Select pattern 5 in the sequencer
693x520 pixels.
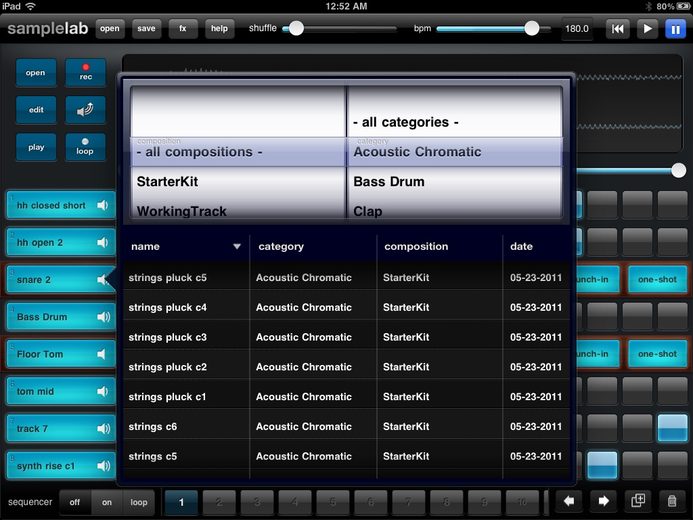[333, 502]
